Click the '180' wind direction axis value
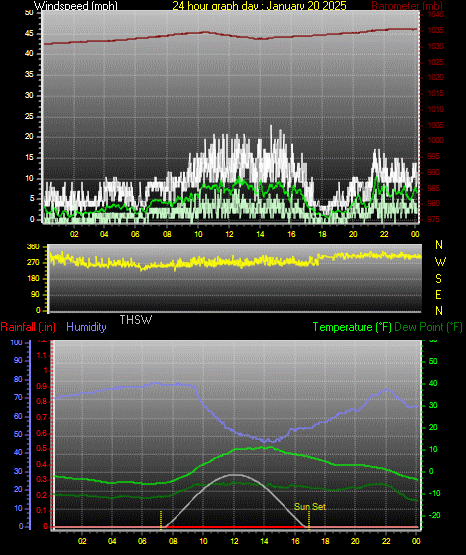Screen dimensions: 466x555 (x=34, y=279)
